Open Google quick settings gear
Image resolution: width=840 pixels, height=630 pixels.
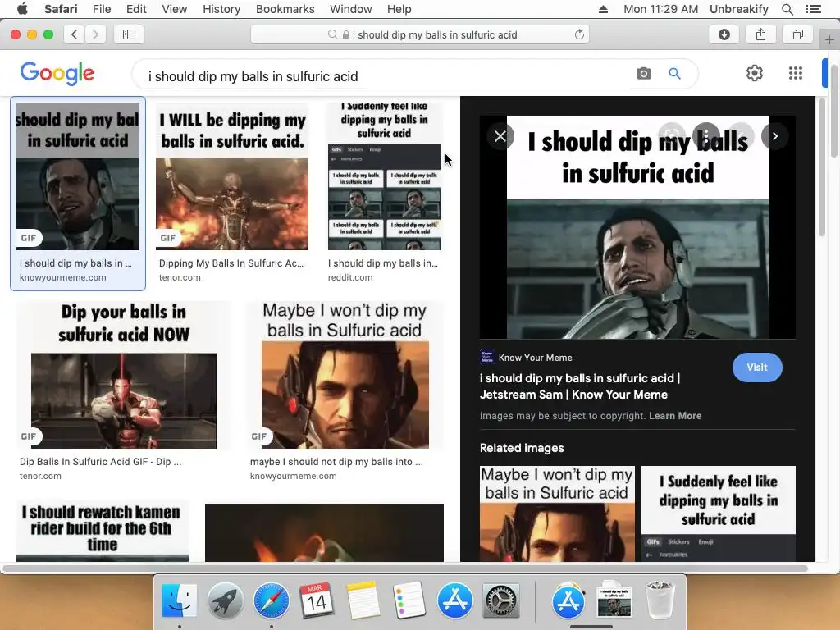coord(755,73)
